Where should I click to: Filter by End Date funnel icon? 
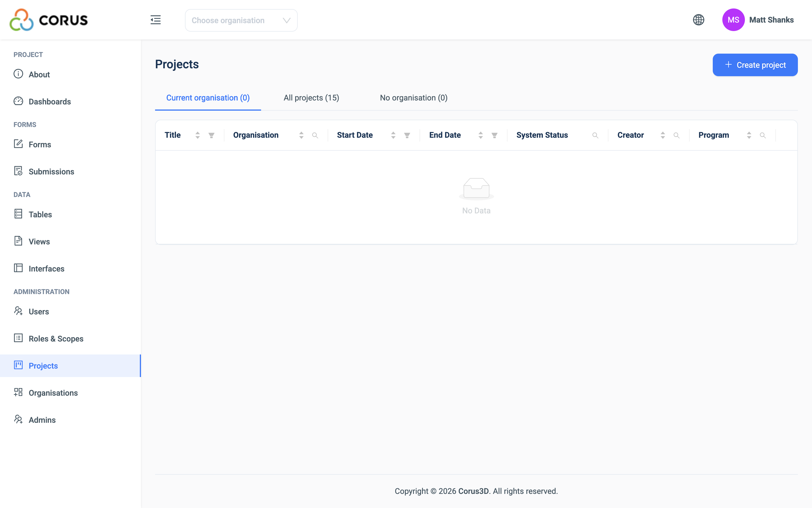pyautogui.click(x=494, y=135)
